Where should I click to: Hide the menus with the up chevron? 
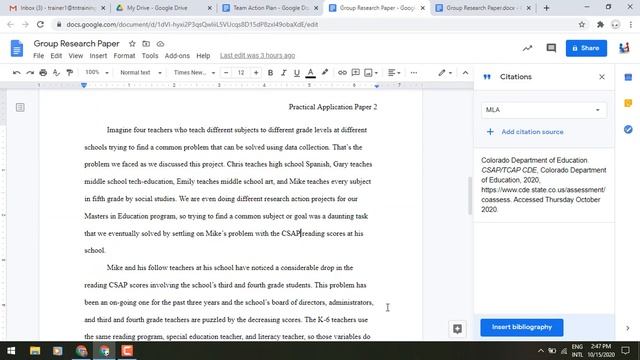point(465,73)
